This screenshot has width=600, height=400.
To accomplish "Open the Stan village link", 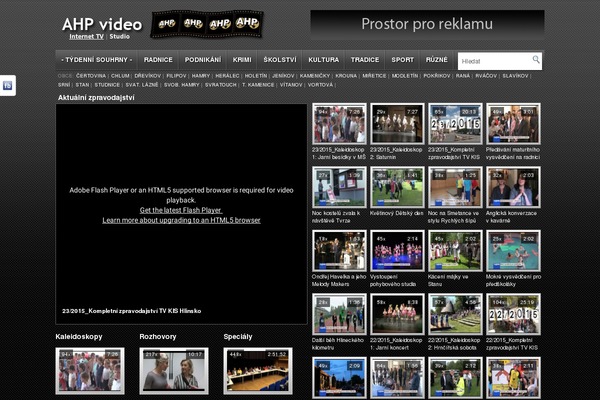I will coord(82,85).
